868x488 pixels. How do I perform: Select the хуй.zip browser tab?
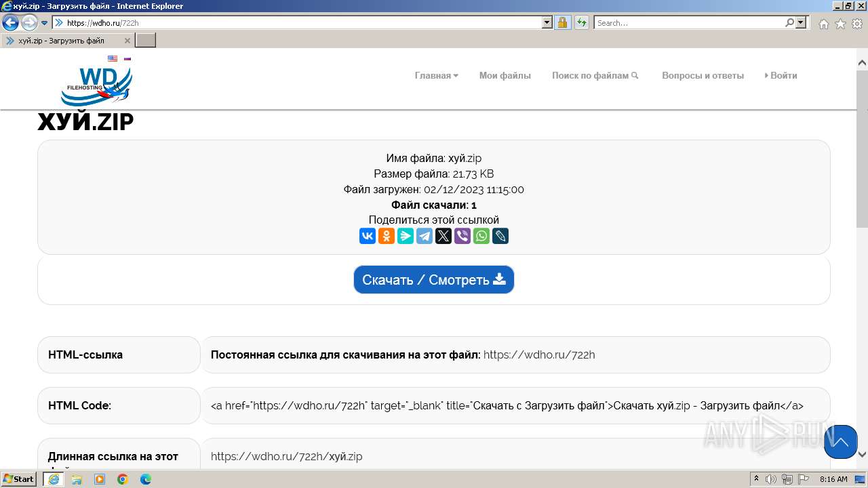(x=67, y=41)
